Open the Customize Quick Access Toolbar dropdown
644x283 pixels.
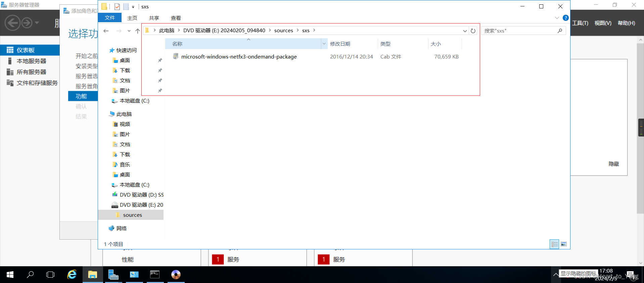[x=133, y=7]
